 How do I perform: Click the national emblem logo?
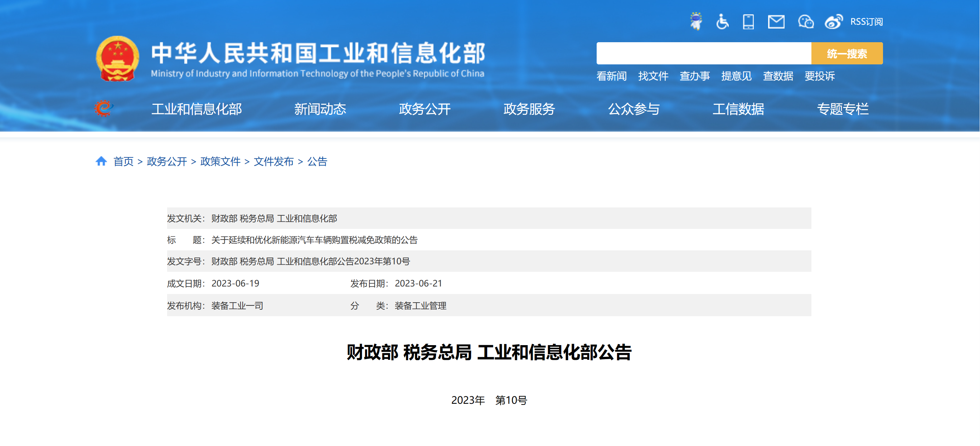tap(117, 59)
